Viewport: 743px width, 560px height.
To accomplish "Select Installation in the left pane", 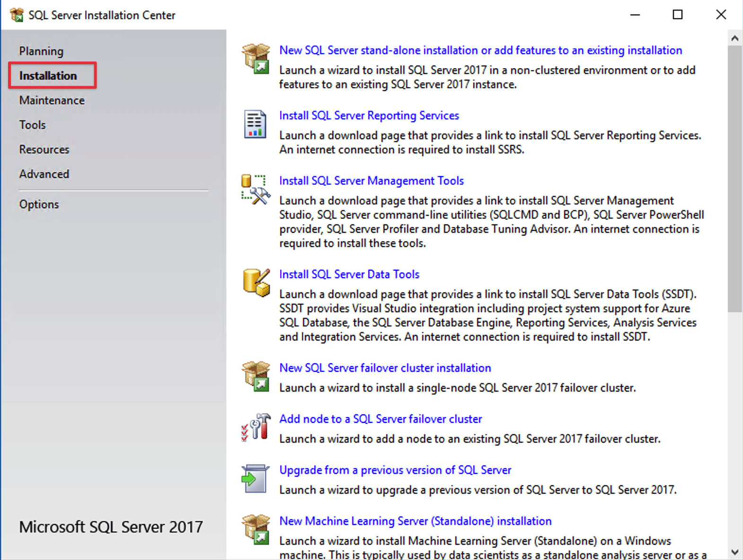I will click(48, 76).
